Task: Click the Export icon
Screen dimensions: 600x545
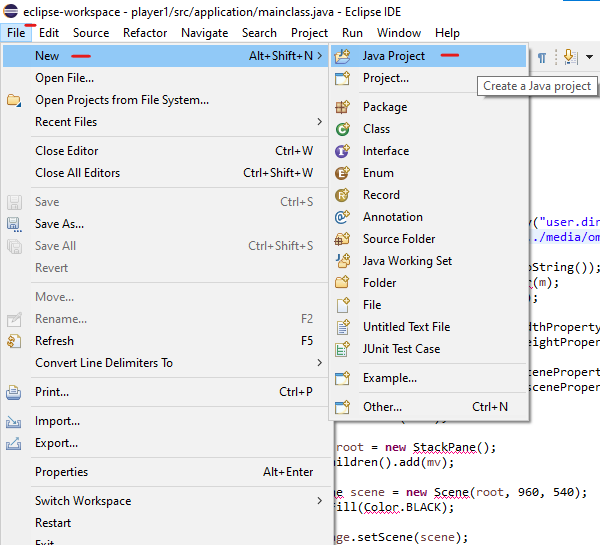Action: 14,443
